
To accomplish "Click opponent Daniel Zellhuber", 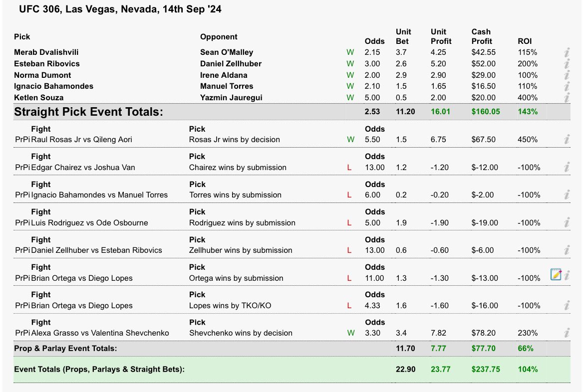I will click(231, 64).
